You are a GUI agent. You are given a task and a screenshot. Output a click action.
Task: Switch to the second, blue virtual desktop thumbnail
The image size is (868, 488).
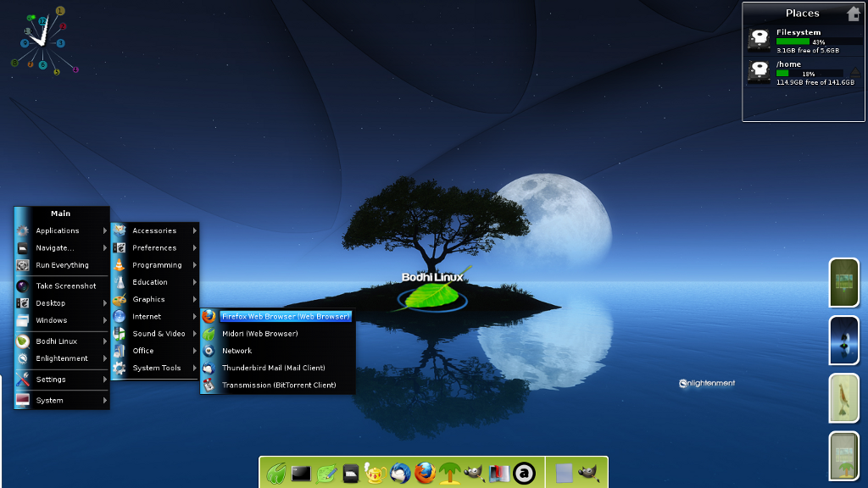pyautogui.click(x=843, y=341)
